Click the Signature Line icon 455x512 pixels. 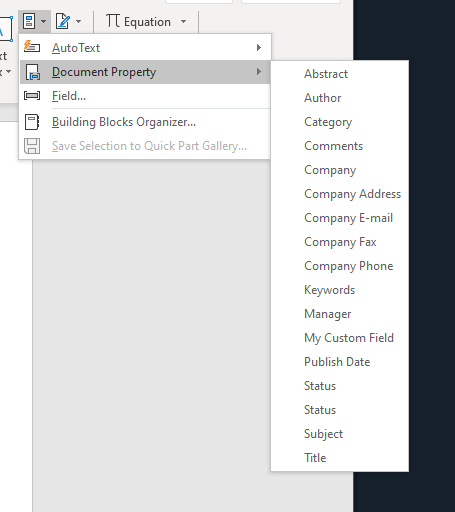click(63, 21)
